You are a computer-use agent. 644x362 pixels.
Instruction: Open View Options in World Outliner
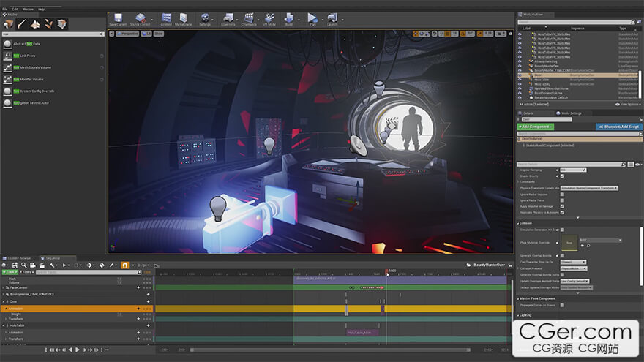pyautogui.click(x=628, y=105)
